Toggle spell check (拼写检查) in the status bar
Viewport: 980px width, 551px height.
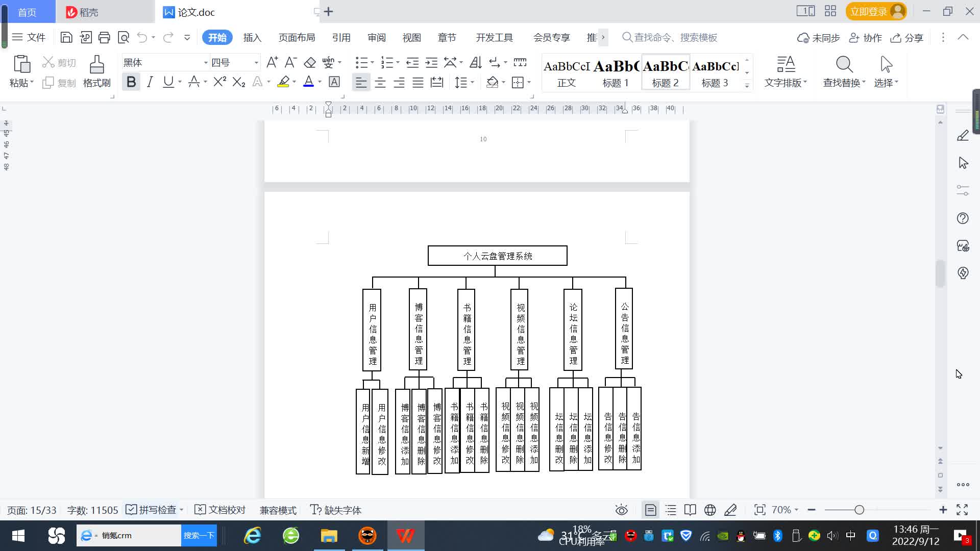(x=152, y=510)
